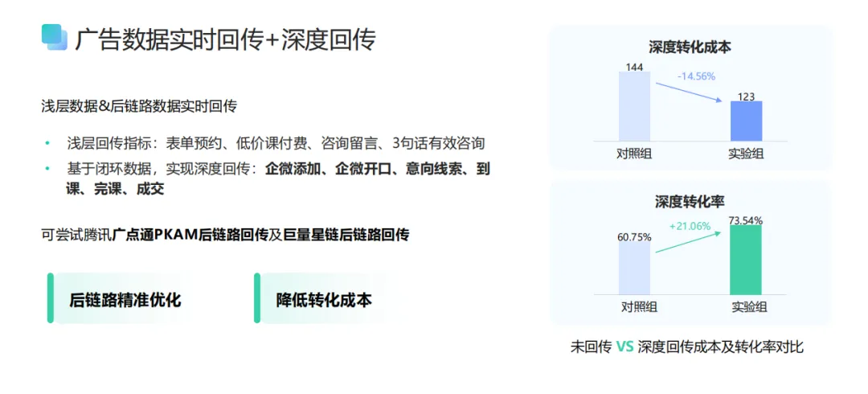This screenshot has height=394, width=868.
Task: Click the value label 123
Action: coord(746,96)
